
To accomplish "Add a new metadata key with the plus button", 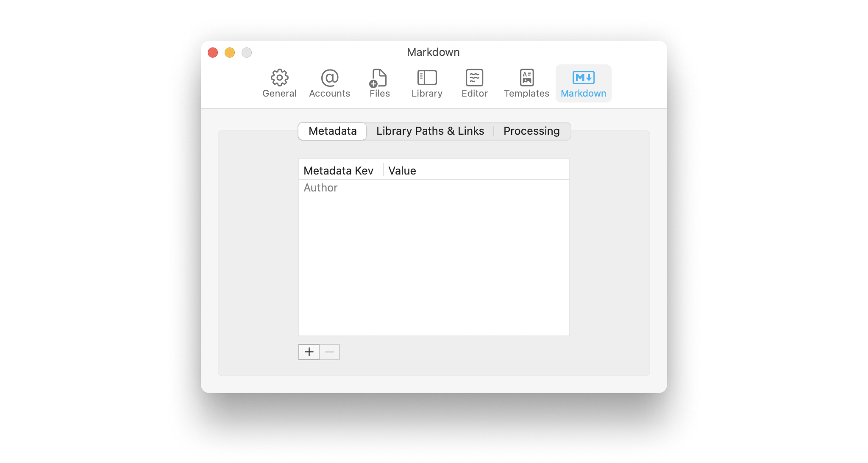I will [x=309, y=352].
